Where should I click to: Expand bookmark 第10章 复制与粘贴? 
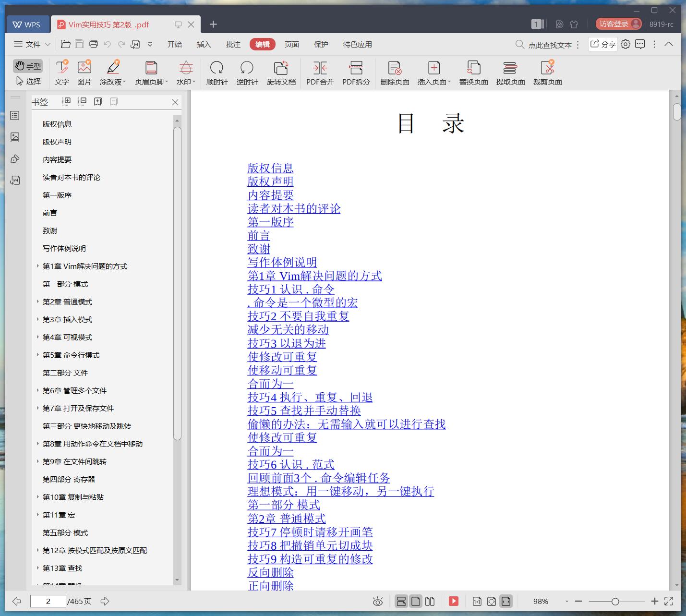point(38,496)
